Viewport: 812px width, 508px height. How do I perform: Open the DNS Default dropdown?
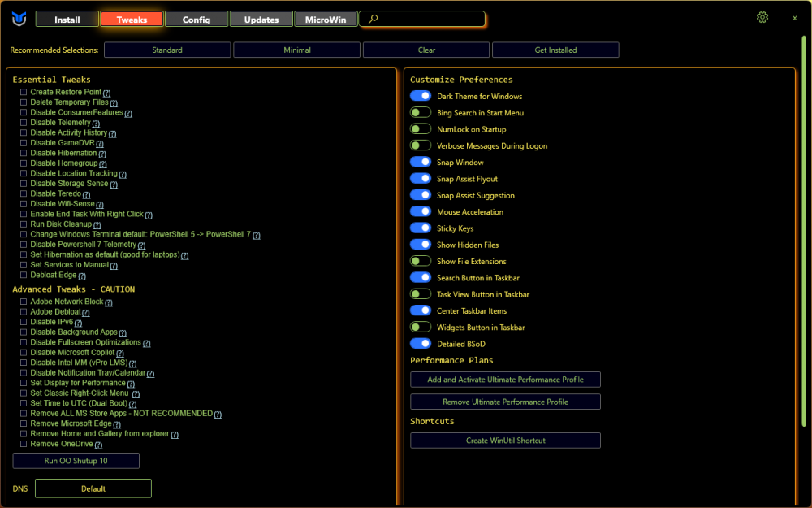93,488
